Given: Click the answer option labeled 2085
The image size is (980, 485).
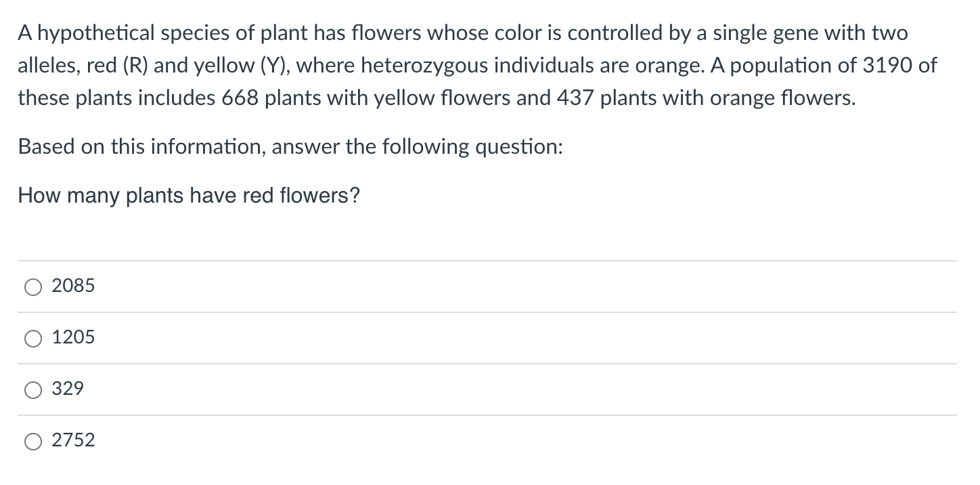Looking at the screenshot, I should click(x=73, y=286).
